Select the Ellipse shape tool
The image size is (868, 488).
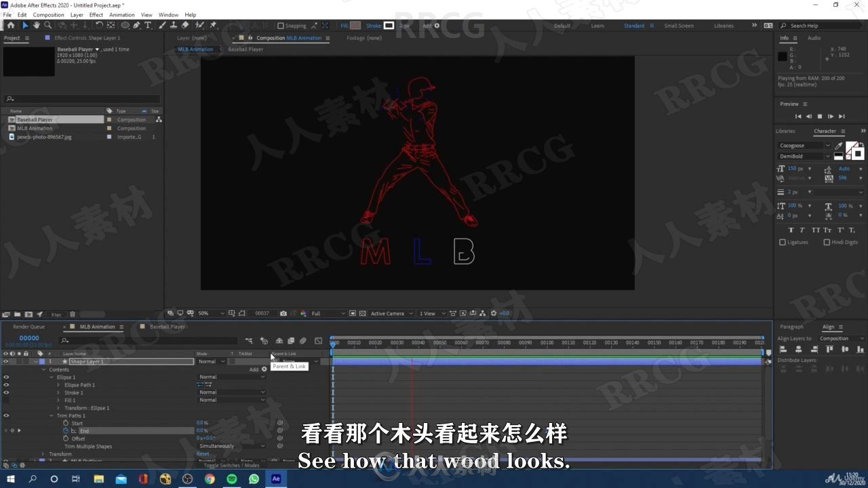click(125, 26)
